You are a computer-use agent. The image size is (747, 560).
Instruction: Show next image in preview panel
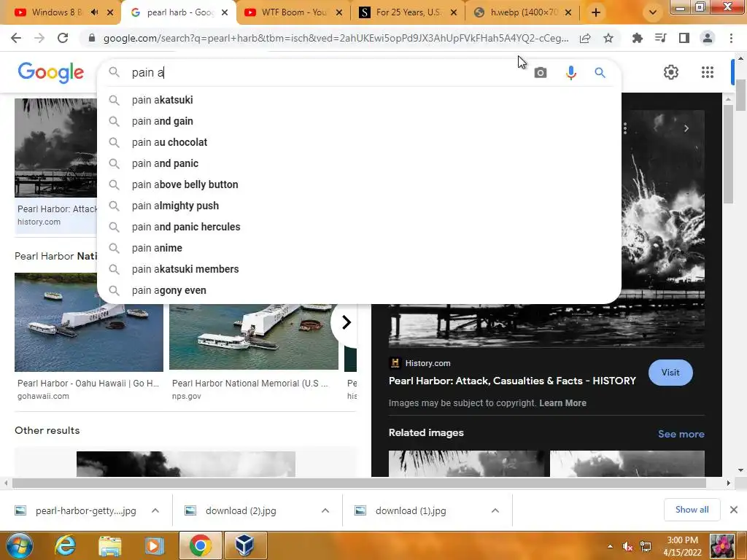686,128
